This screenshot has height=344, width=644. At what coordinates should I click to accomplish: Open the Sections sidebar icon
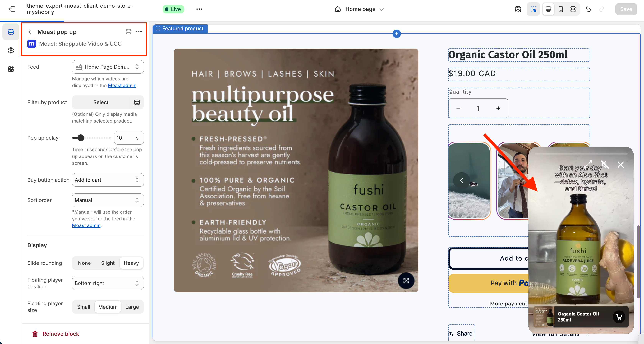11,32
